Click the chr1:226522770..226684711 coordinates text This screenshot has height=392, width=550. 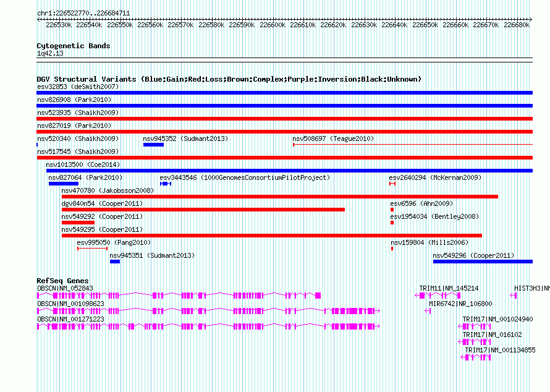point(83,14)
